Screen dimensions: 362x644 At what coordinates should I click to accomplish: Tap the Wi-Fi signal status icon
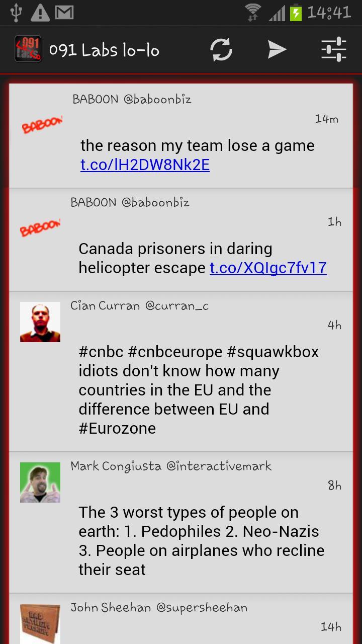[253, 13]
